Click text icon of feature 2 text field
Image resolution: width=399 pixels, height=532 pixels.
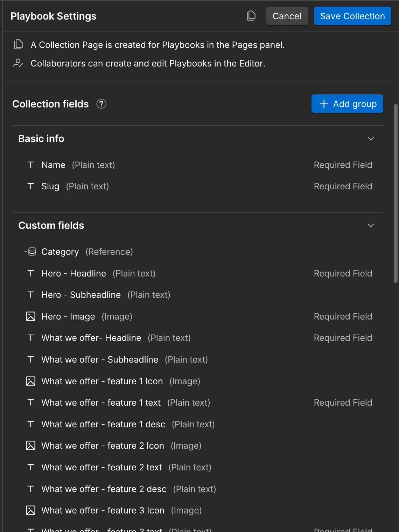pos(31,467)
